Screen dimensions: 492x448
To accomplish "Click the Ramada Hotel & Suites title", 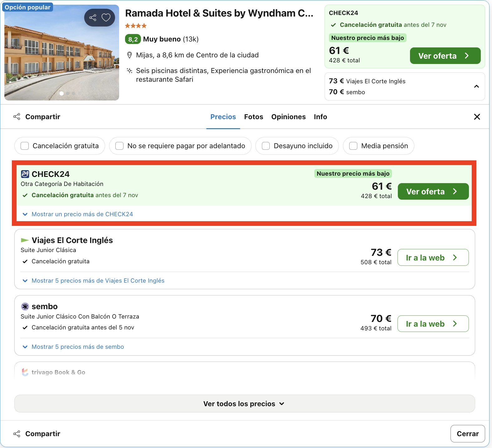I will (219, 13).
